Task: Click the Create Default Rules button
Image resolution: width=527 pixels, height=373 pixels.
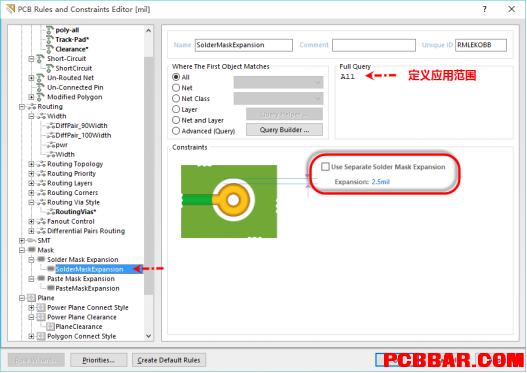Action: coord(169,360)
